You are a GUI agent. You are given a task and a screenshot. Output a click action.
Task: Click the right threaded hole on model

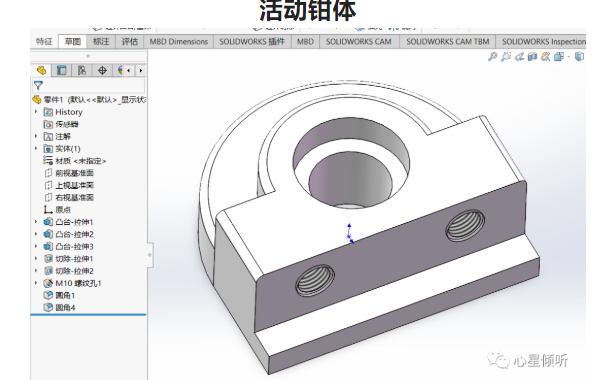[x=465, y=225]
